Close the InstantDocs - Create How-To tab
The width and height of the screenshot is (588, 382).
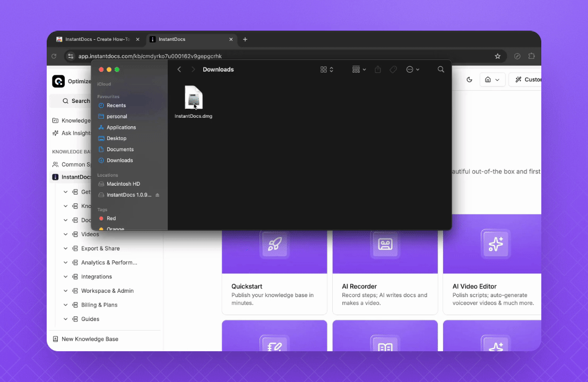click(x=137, y=39)
